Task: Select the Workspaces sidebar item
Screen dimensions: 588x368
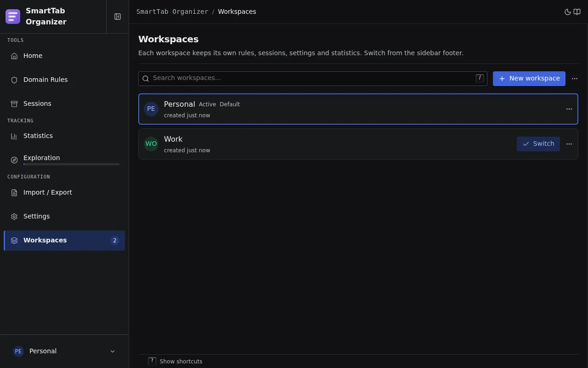Action: tap(64, 241)
